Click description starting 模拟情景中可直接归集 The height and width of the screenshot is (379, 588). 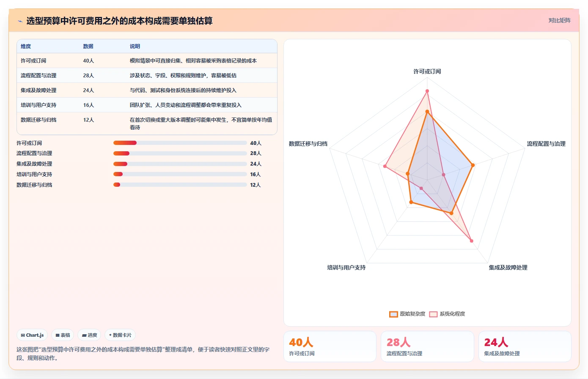(x=193, y=61)
